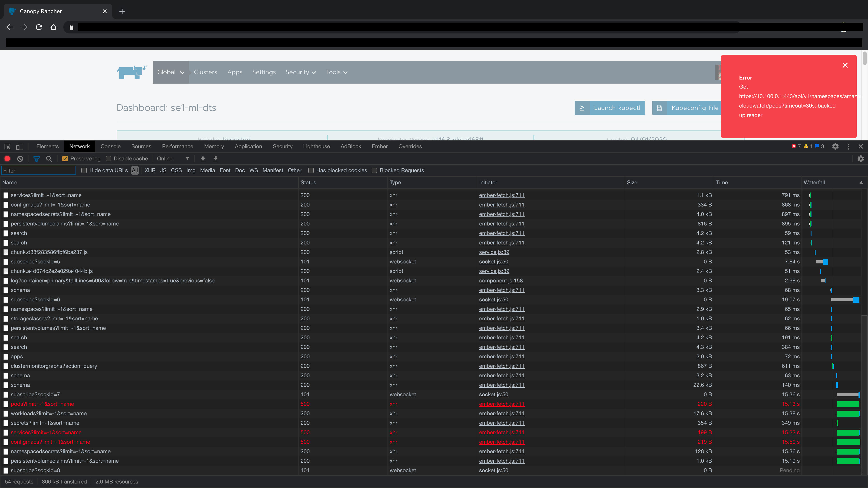Viewport: 868px width, 488px height.
Task: Activate the inspect element picker
Action: (7, 146)
